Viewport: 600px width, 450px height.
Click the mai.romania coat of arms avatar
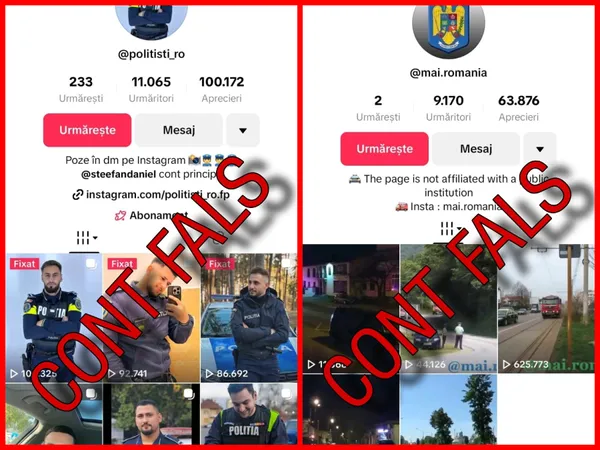pyautogui.click(x=448, y=31)
